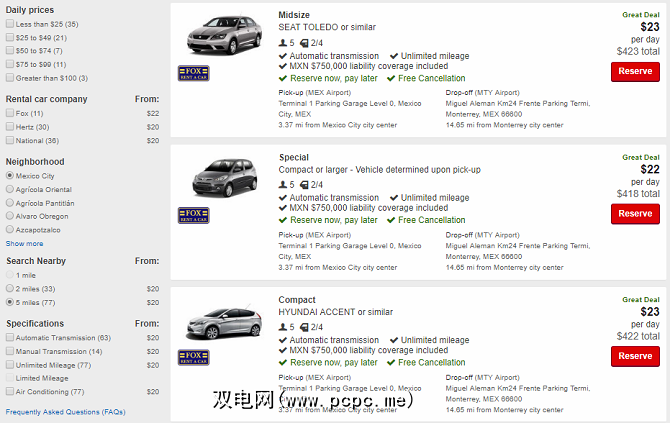Open the Special compact car photo

pos(225,177)
